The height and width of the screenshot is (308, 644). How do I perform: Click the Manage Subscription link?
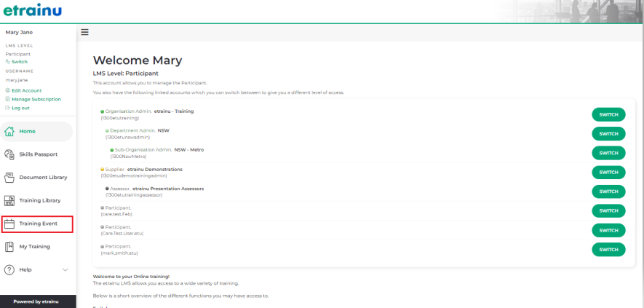36,99
